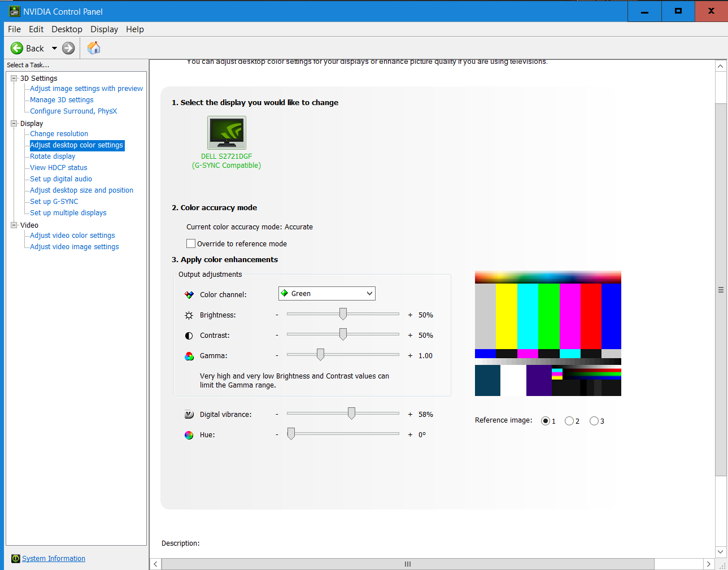Open the Help menu
The height and width of the screenshot is (570, 728).
click(135, 29)
